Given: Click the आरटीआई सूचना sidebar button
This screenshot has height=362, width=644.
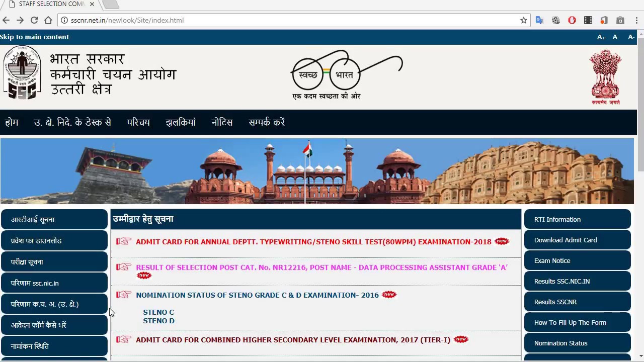Looking at the screenshot, I should click(x=54, y=220).
